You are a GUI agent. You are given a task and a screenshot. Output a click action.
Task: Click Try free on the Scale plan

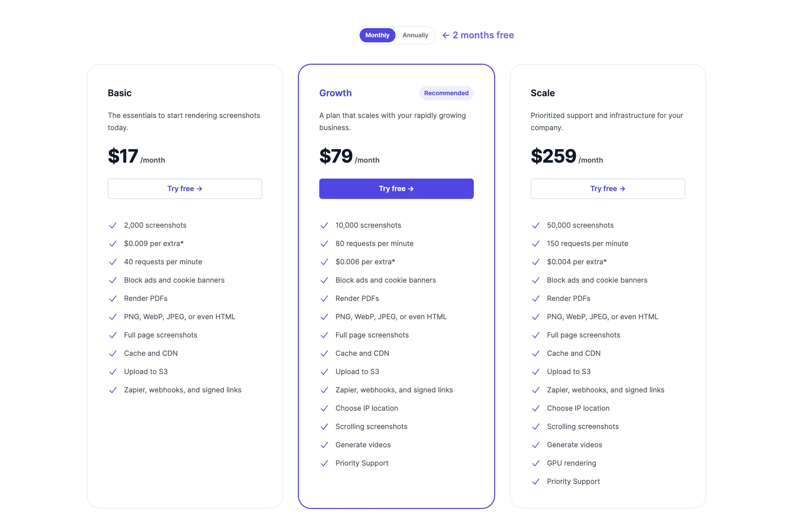608,188
